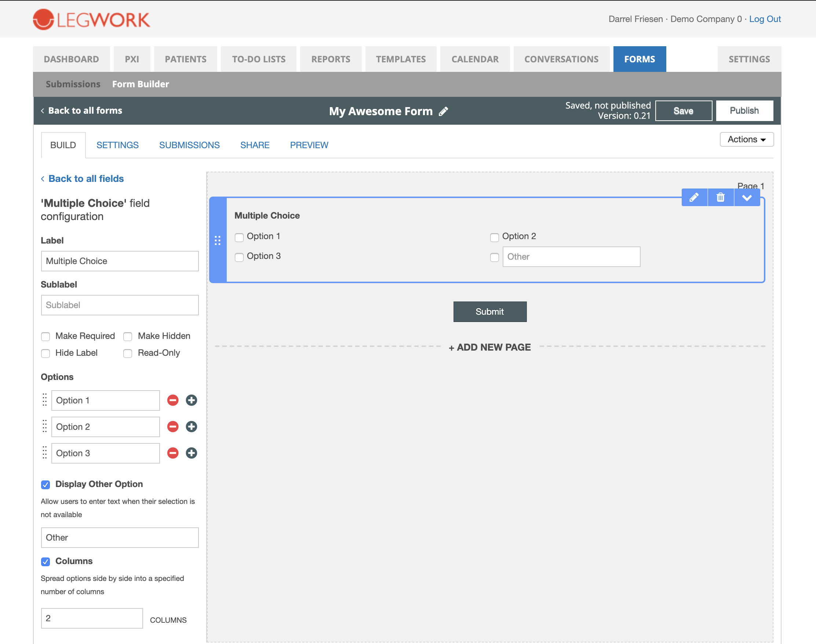Viewport: 816px width, 644px height.
Task: Click the Log Out link
Action: pyautogui.click(x=765, y=19)
